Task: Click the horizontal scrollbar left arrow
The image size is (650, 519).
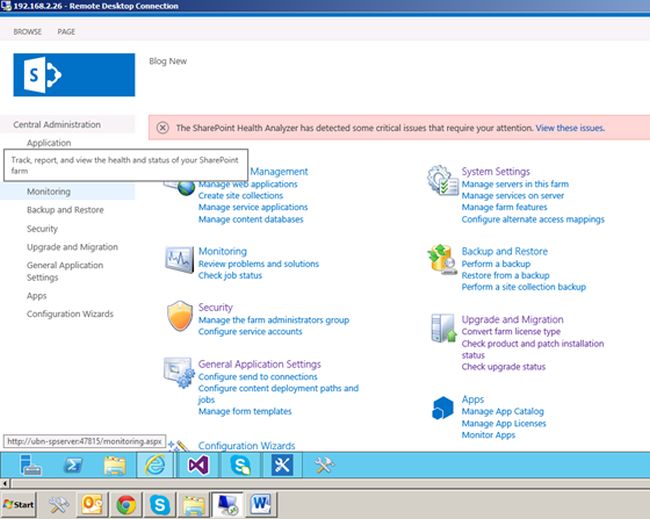Action: (x=5, y=483)
